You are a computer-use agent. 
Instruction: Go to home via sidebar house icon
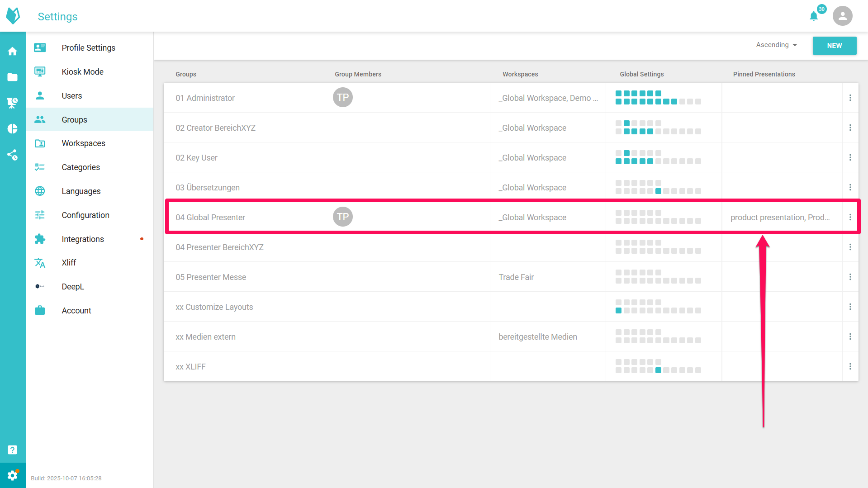pos(13,52)
